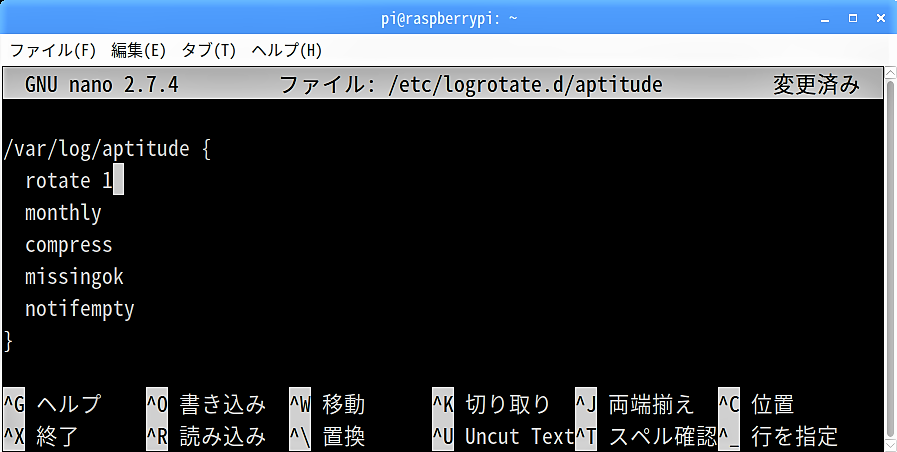Click the ^C 位置 shortcut
The image size is (897, 452).
click(x=756, y=405)
